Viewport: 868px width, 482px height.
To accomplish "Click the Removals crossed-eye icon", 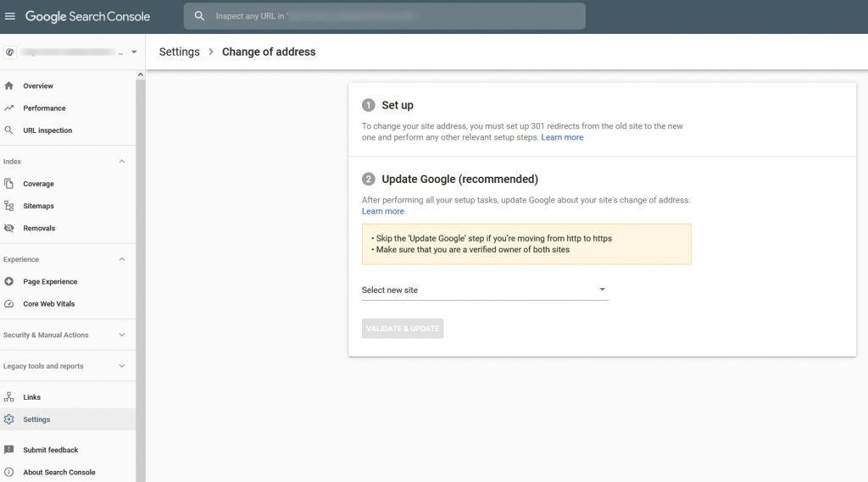I will pyautogui.click(x=8, y=228).
